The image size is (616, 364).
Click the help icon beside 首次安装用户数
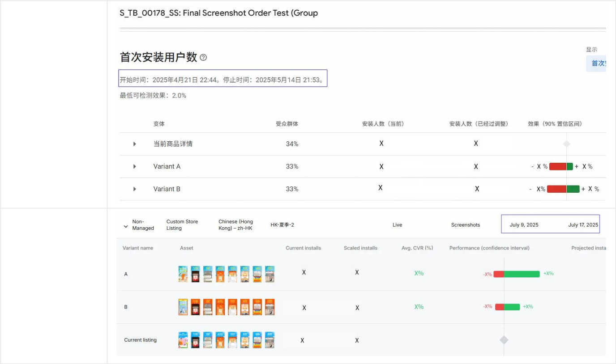click(x=204, y=58)
